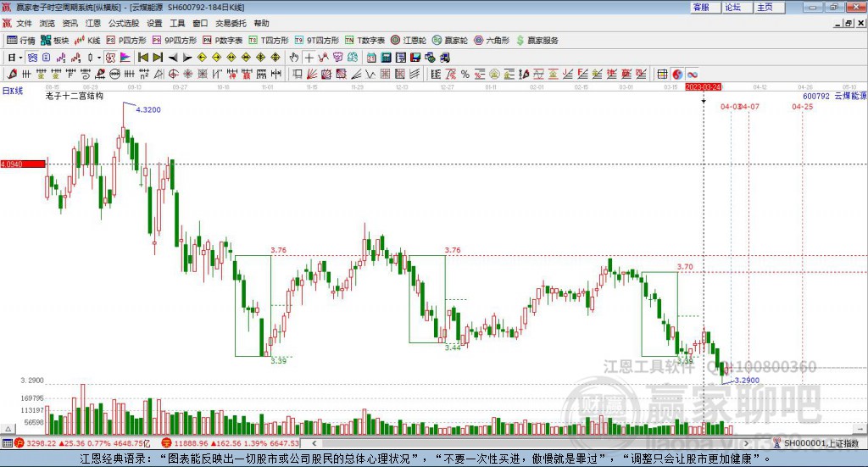Open the 公式选股 menu
The height and width of the screenshot is (467, 868).
click(124, 23)
